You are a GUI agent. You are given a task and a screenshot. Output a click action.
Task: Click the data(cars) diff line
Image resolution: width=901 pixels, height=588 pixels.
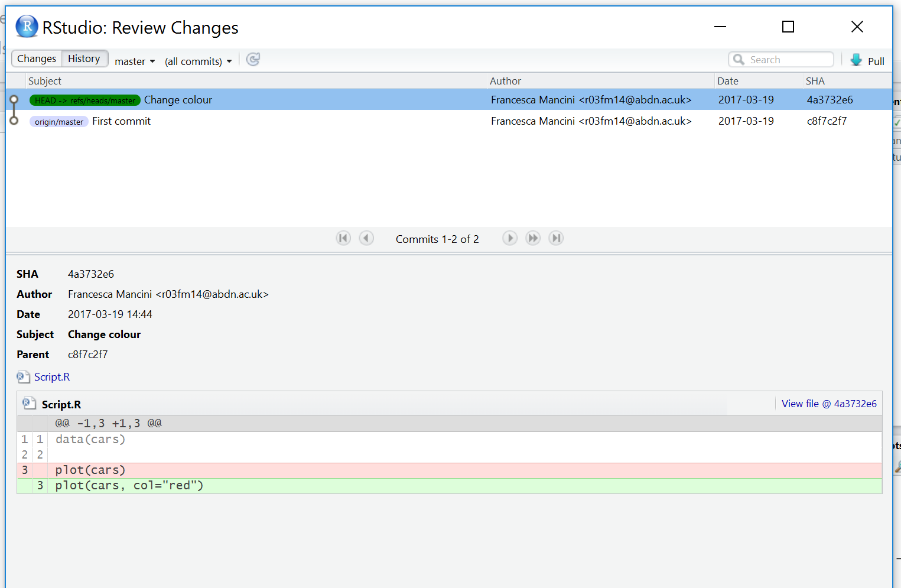click(x=450, y=440)
